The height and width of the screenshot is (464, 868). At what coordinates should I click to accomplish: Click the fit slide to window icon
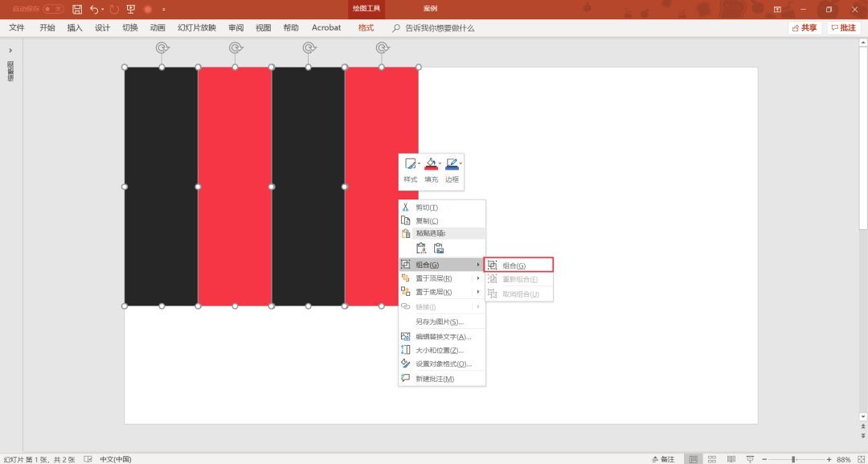coord(860,459)
